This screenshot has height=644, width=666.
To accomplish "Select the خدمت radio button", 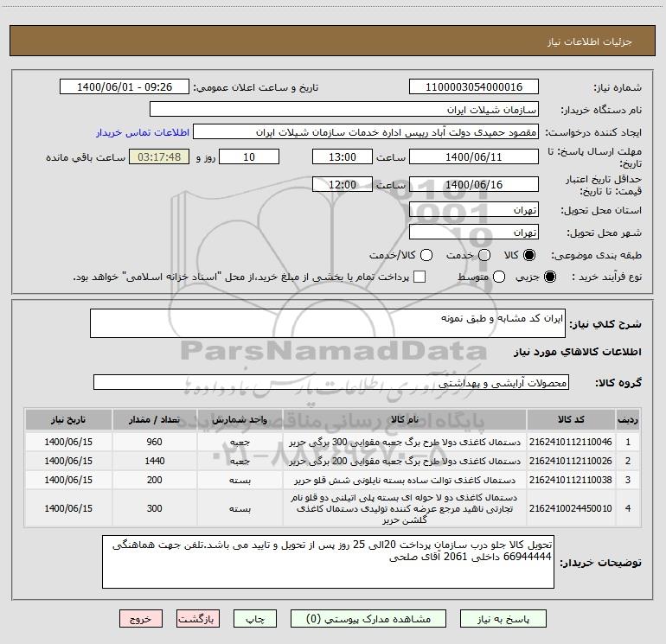I will 484,255.
